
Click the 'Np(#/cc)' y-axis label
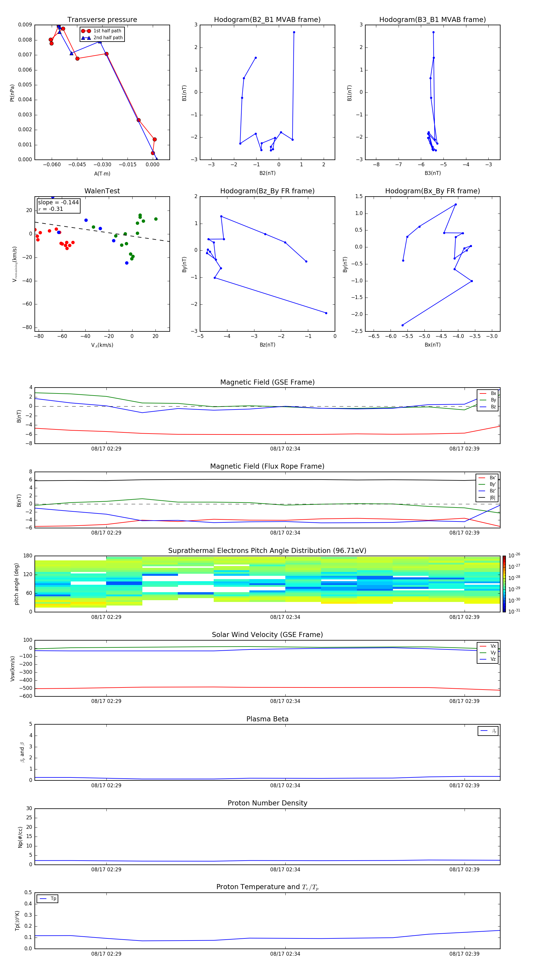coord(20,837)
